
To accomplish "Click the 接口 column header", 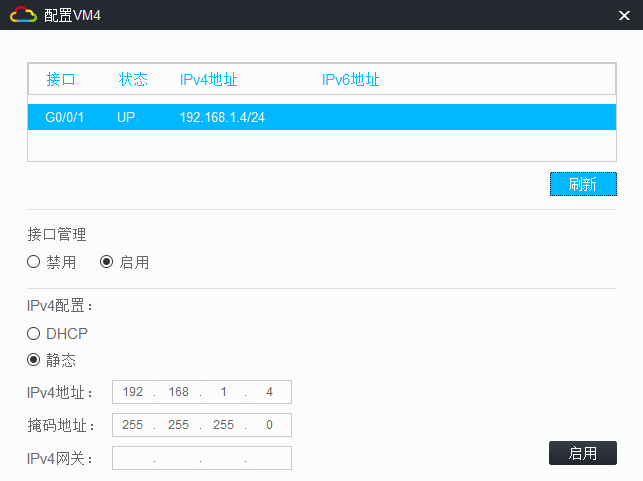I will tap(61, 79).
